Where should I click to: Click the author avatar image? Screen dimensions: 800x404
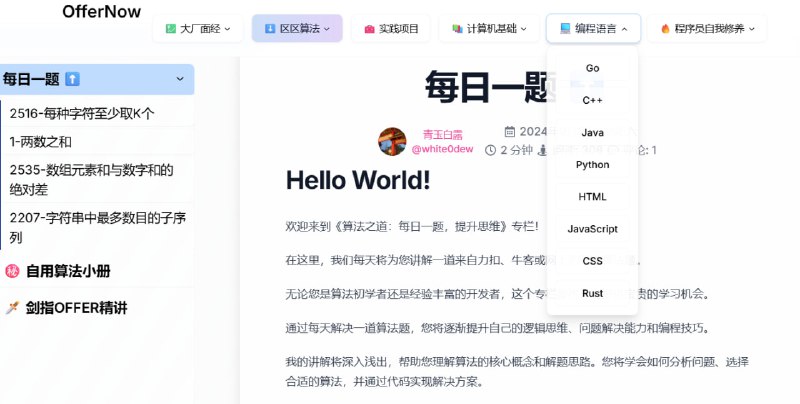point(392,141)
